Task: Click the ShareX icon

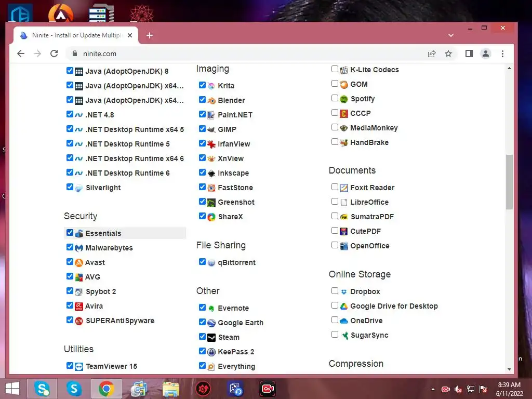Action: point(211,217)
